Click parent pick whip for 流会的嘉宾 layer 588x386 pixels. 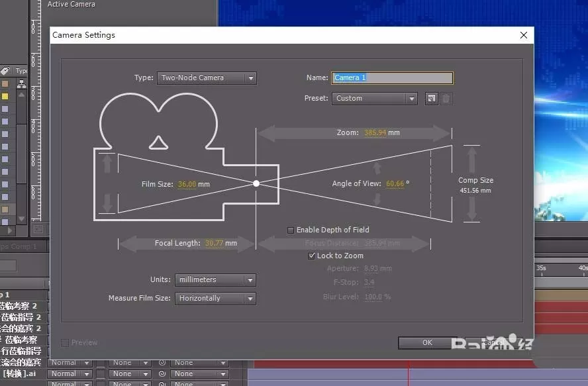[x=162, y=362]
